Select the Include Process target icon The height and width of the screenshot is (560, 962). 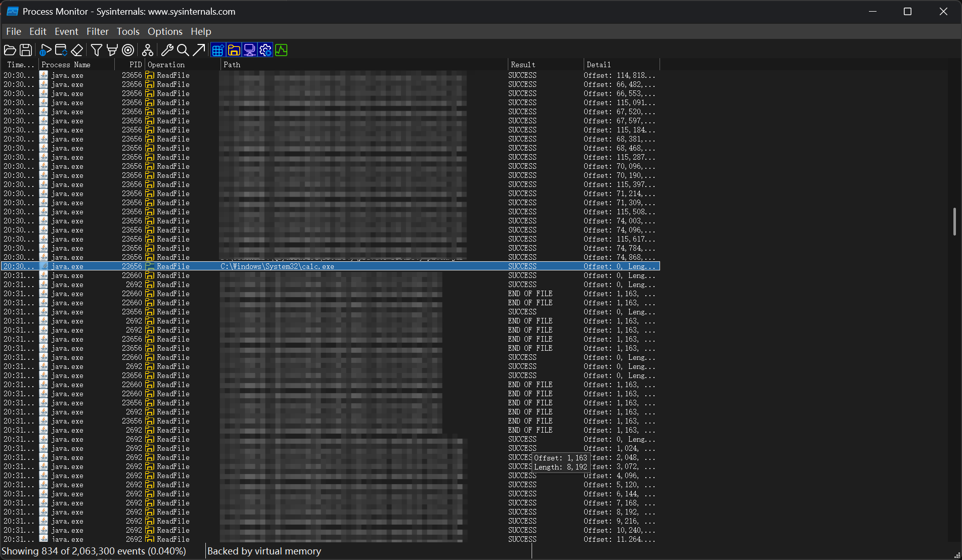(x=128, y=50)
